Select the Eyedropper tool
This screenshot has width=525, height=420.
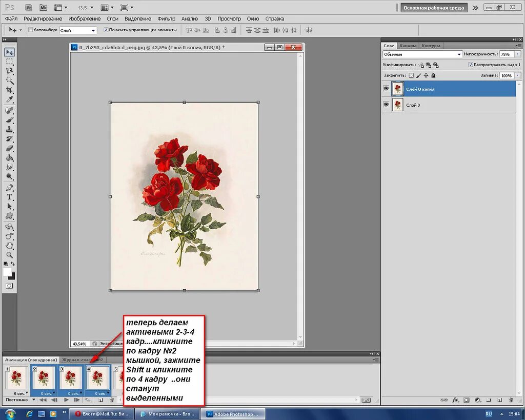(9, 99)
